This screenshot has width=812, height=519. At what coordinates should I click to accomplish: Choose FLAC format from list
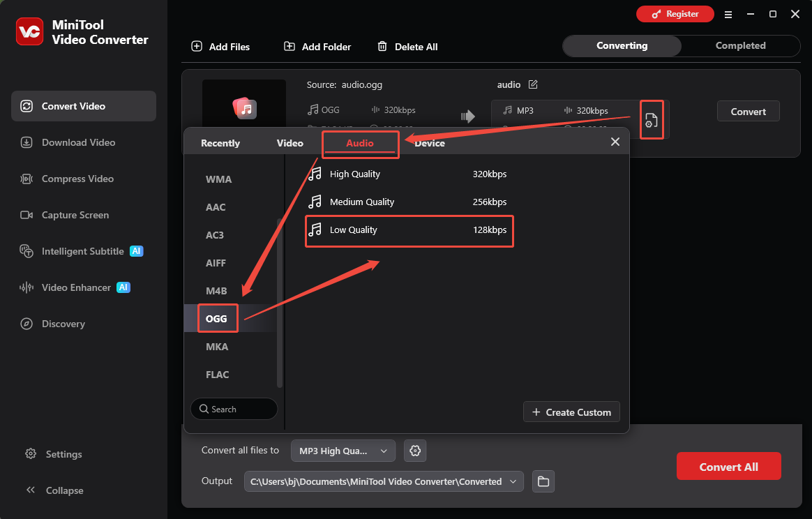pyautogui.click(x=218, y=375)
